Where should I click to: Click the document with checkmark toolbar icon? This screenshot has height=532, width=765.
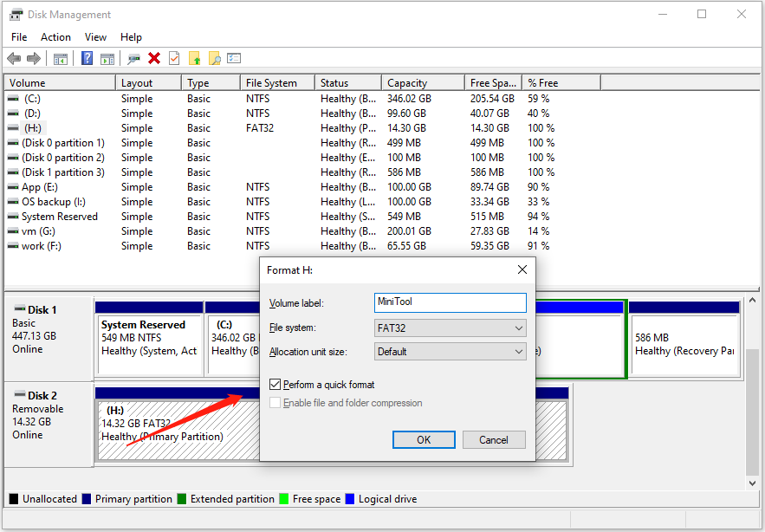pyautogui.click(x=174, y=58)
